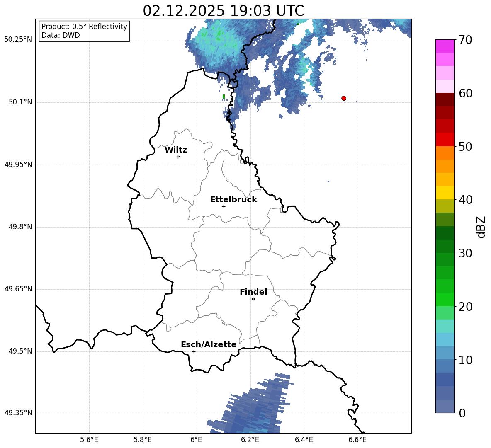The width and height of the screenshot is (491, 448).
Task: Click the Product: 0.5° Reflectivity text
Action: tap(84, 27)
